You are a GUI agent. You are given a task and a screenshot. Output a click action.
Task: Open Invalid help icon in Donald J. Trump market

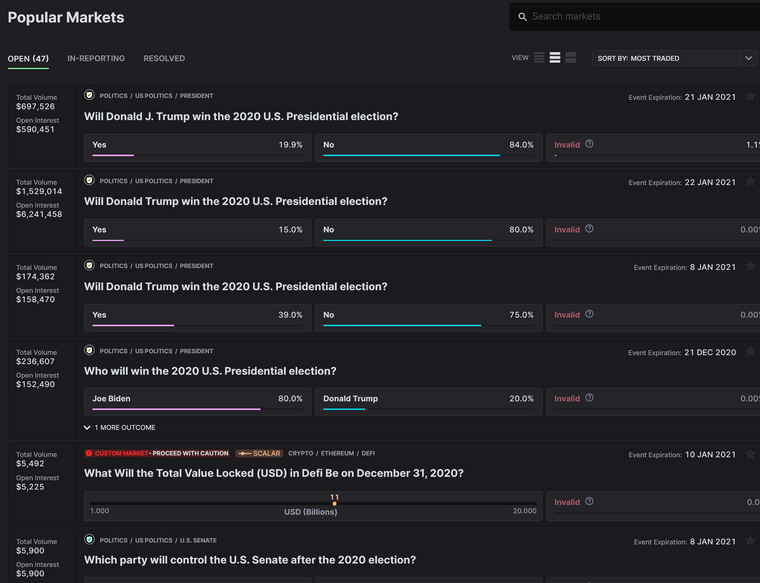coord(589,144)
